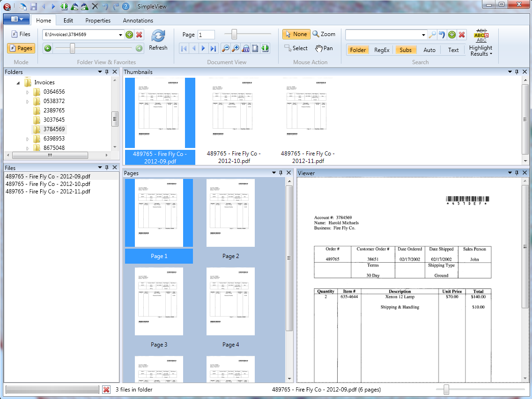Screen dimensions: 532x399
Task: Expand folder 0538372
Action: [x=28, y=102]
